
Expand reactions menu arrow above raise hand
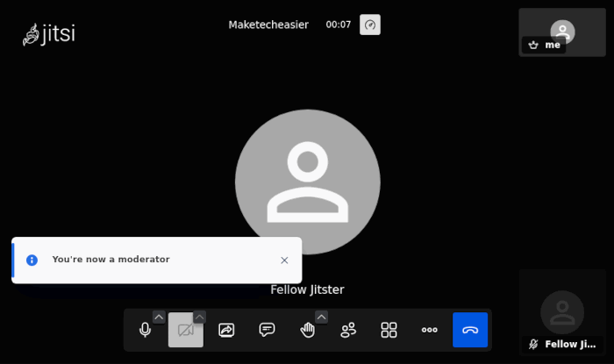[322, 317]
